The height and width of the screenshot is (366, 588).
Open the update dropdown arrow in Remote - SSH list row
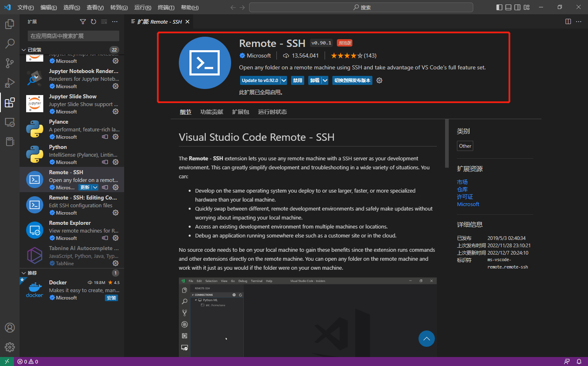pyautogui.click(x=95, y=187)
